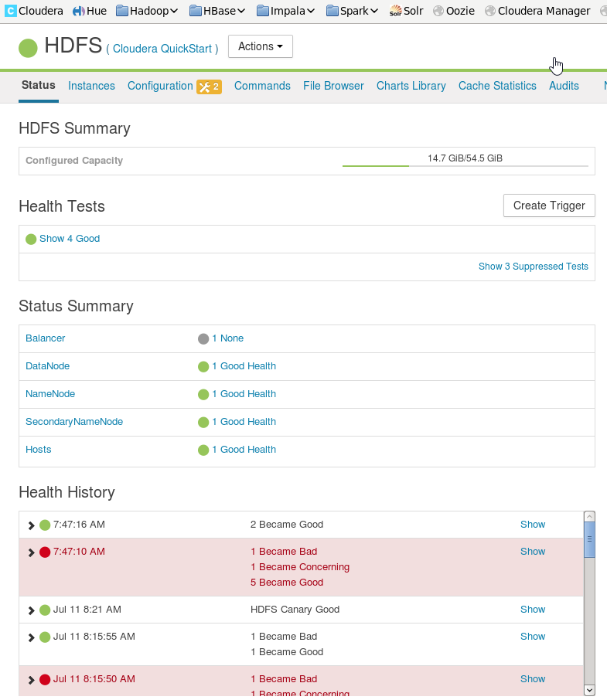Open the Solr bookmark icon
The height and width of the screenshot is (700, 607).
point(395,11)
